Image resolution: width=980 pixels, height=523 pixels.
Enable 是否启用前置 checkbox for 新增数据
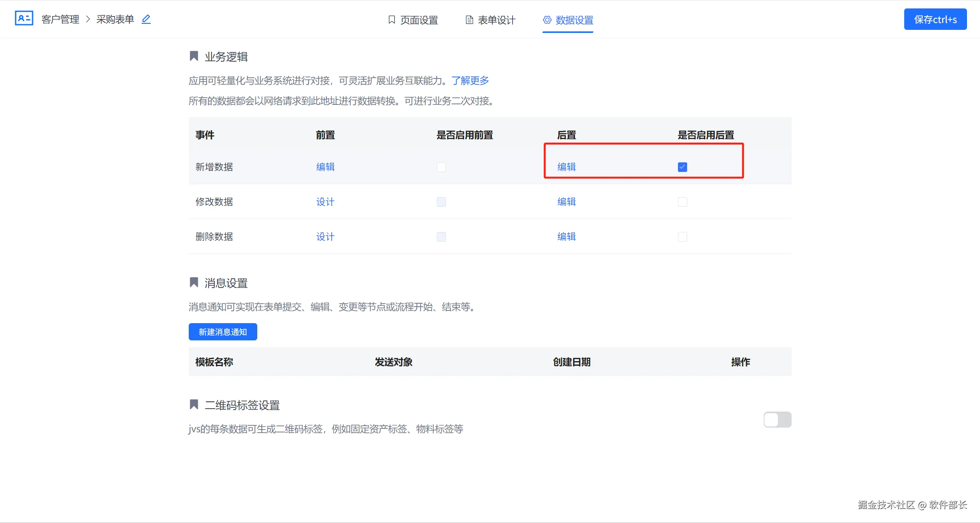pos(441,167)
